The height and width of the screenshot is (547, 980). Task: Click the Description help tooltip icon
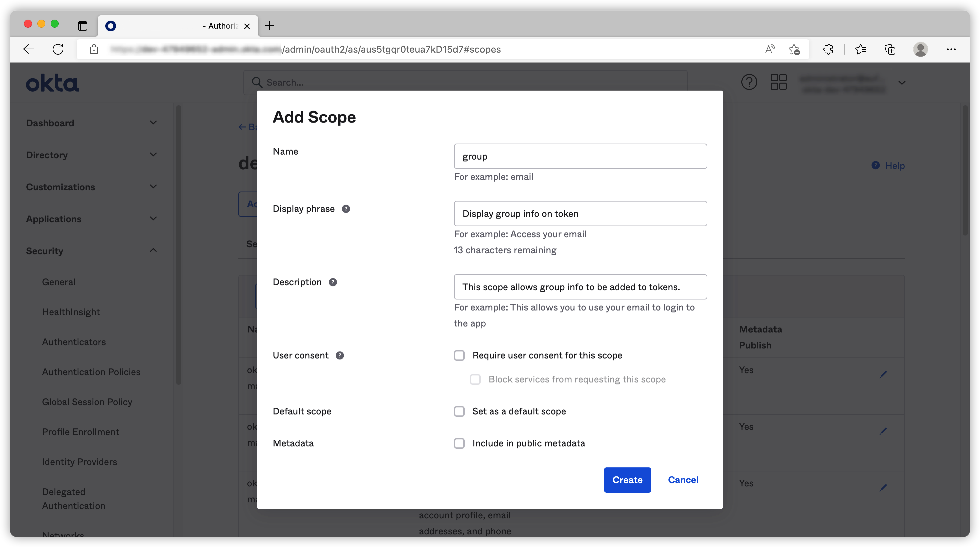333,282
